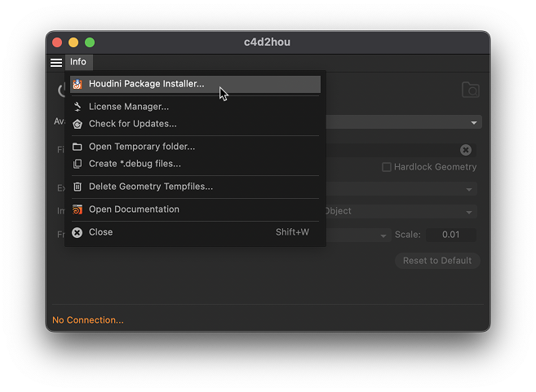Image resolution: width=536 pixels, height=392 pixels.
Task: Open the hamburger menu icon
Action: click(56, 63)
